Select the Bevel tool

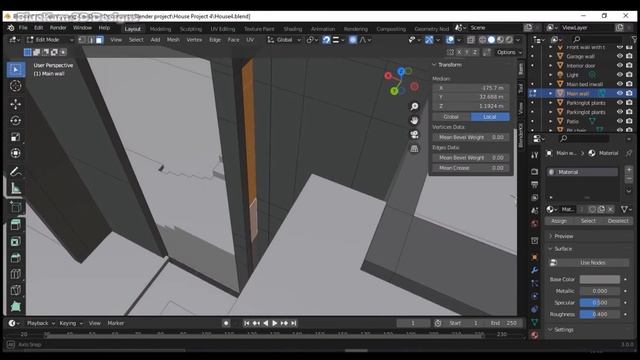[x=16, y=258]
